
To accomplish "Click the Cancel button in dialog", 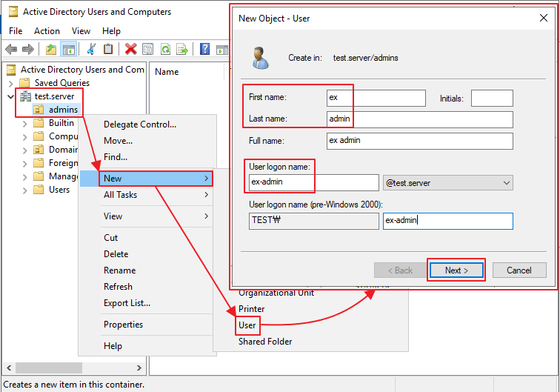I will tap(519, 270).
